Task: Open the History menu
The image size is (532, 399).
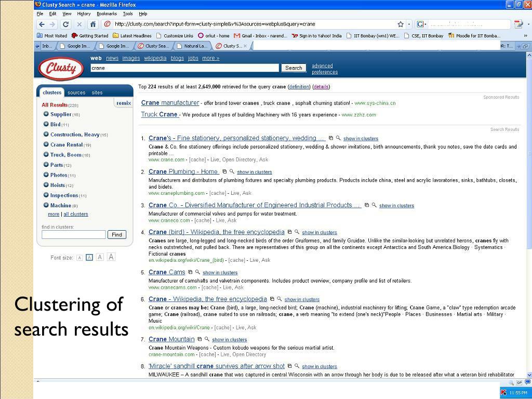Action: [84, 14]
